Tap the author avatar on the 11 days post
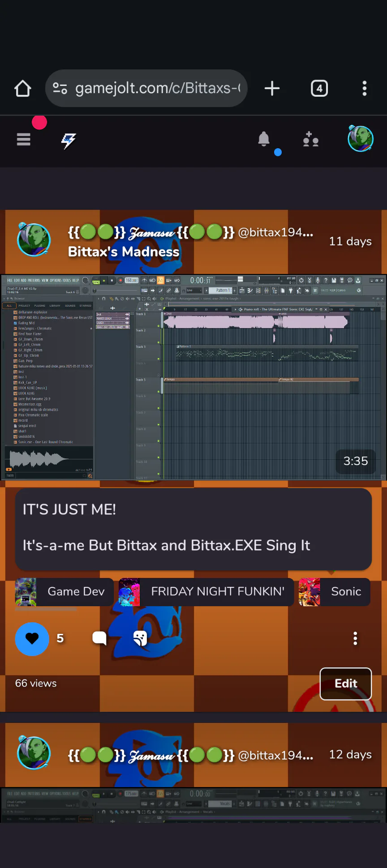Screen dimensions: 387x868 (34, 239)
